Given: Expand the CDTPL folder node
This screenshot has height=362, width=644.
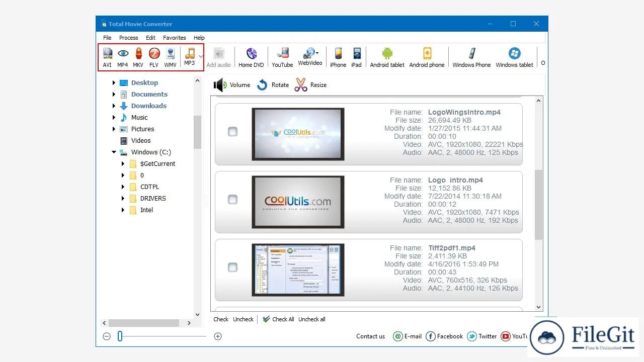Looking at the screenshot, I should 123,187.
